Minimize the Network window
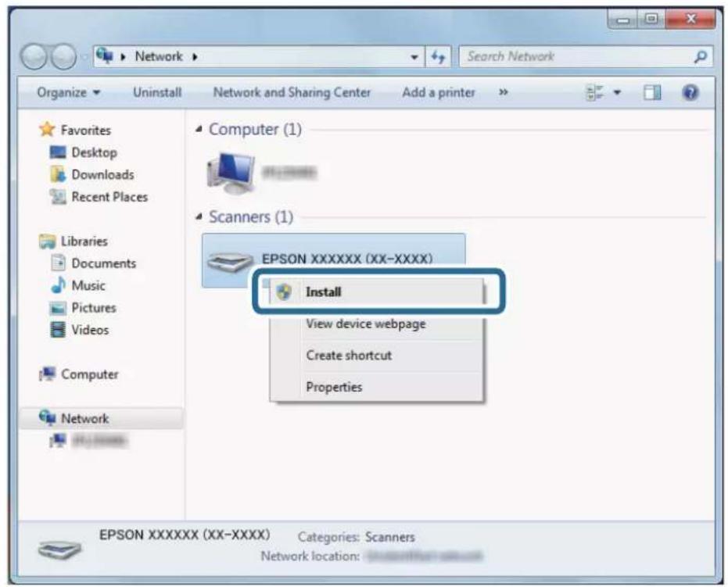This screenshot has height=587, width=728. pyautogui.click(x=623, y=20)
